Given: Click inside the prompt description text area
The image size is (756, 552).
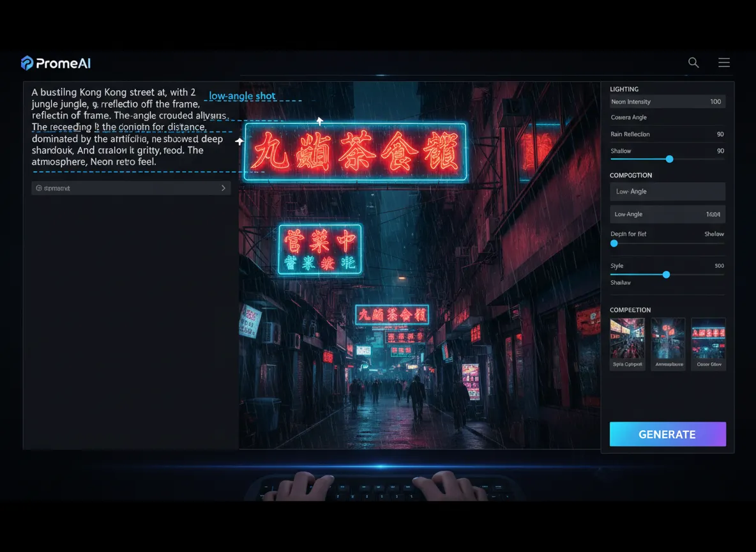Looking at the screenshot, I should [128, 127].
